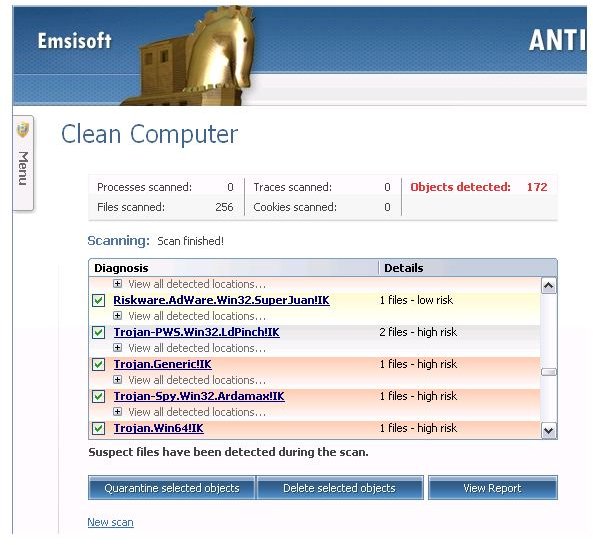Screen dimensions: 593x545
Task: Click 'Traces scanned:' statistic
Action: tap(322, 187)
